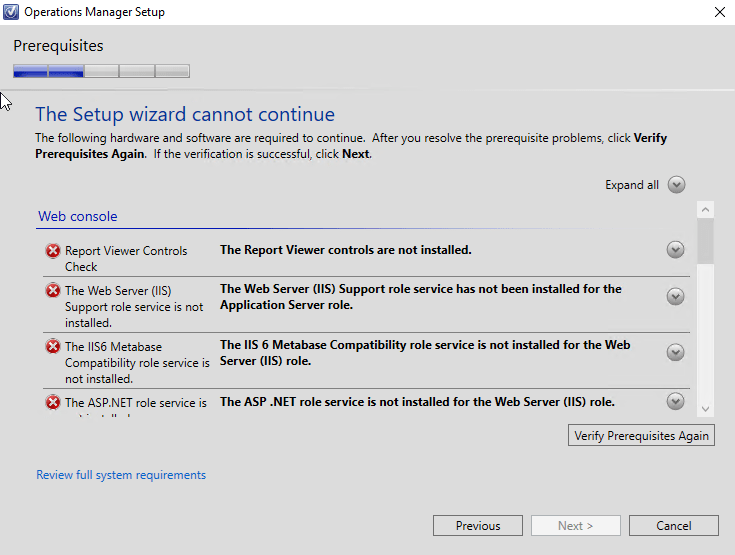Image resolution: width=735 pixels, height=555 pixels.
Task: Expand the Report Viewer controls details
Action: [675, 250]
